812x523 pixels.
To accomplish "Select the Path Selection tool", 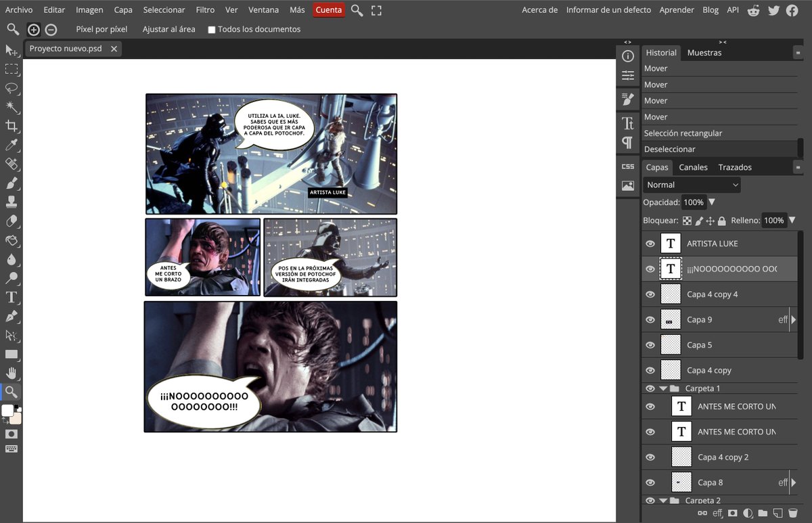I will point(12,335).
